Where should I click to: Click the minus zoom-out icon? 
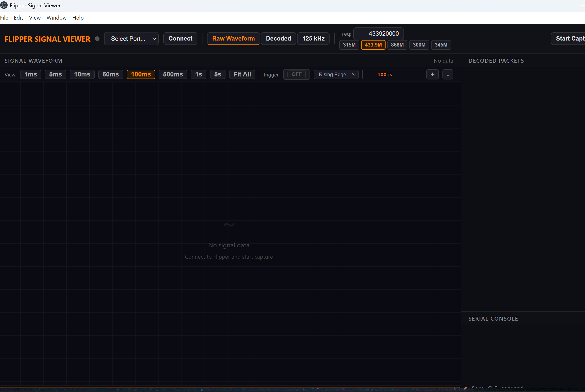(x=448, y=74)
